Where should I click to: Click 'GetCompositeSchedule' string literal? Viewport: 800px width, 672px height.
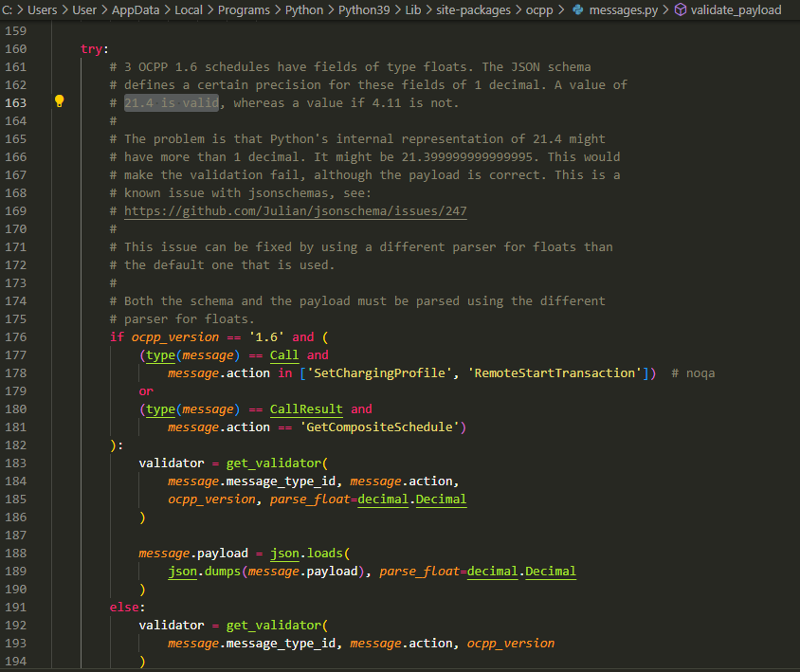pyautogui.click(x=379, y=427)
